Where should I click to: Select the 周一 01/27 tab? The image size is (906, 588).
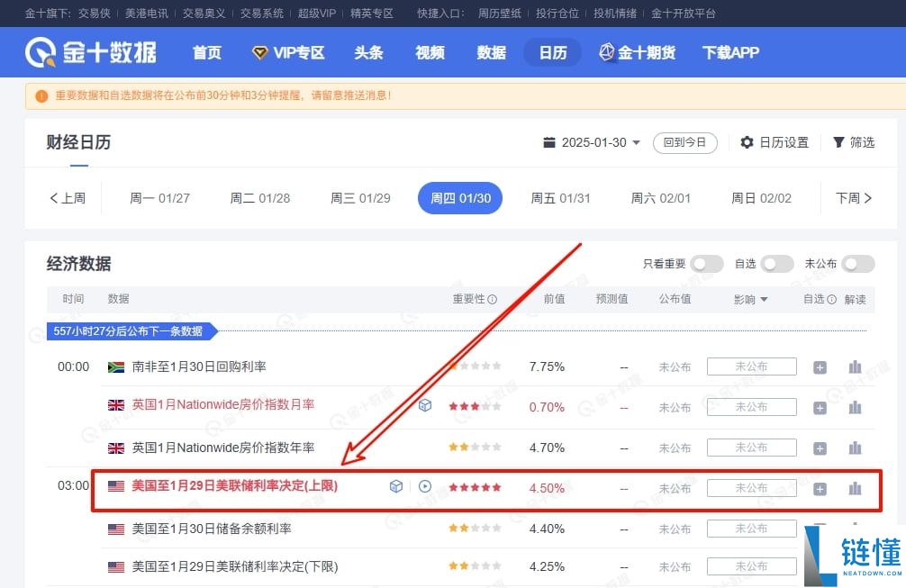[159, 198]
